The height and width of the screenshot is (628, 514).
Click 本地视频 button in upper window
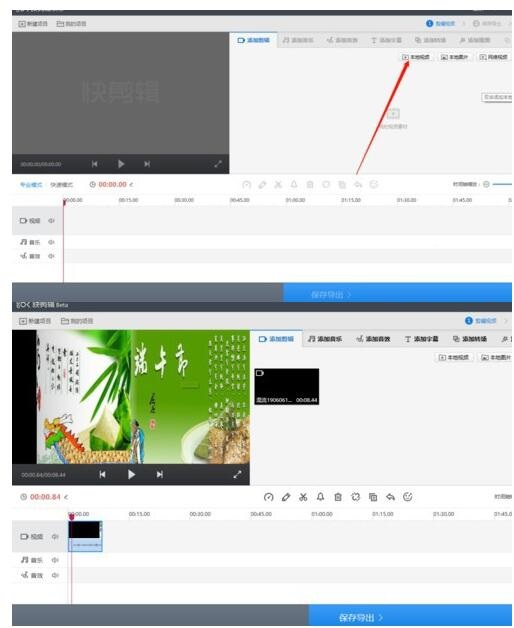(x=416, y=57)
